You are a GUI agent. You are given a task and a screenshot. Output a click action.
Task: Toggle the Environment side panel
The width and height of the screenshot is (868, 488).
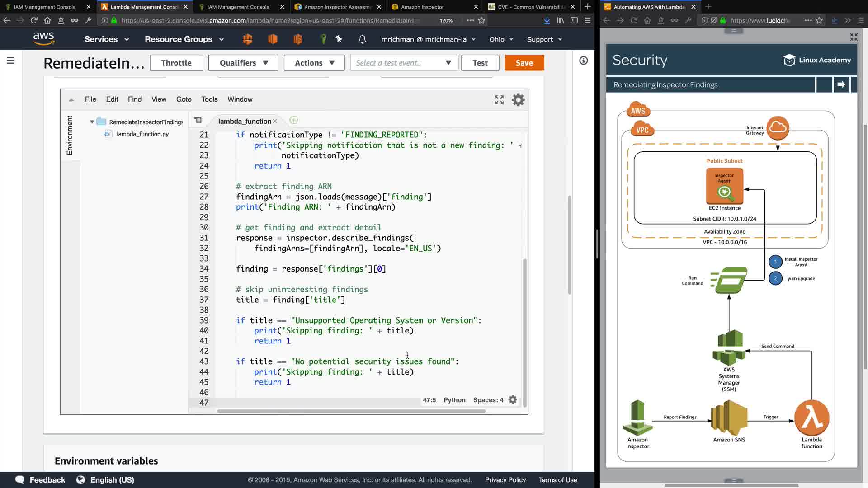(70, 136)
